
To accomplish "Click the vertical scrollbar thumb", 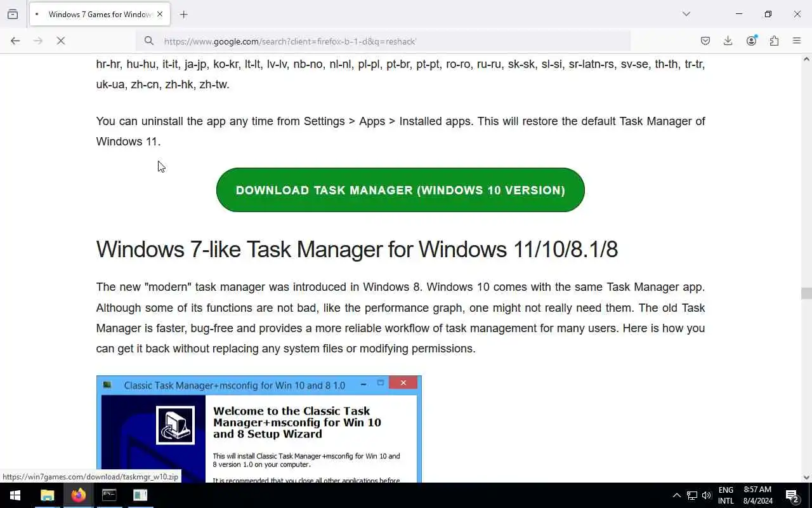I will click(x=806, y=293).
